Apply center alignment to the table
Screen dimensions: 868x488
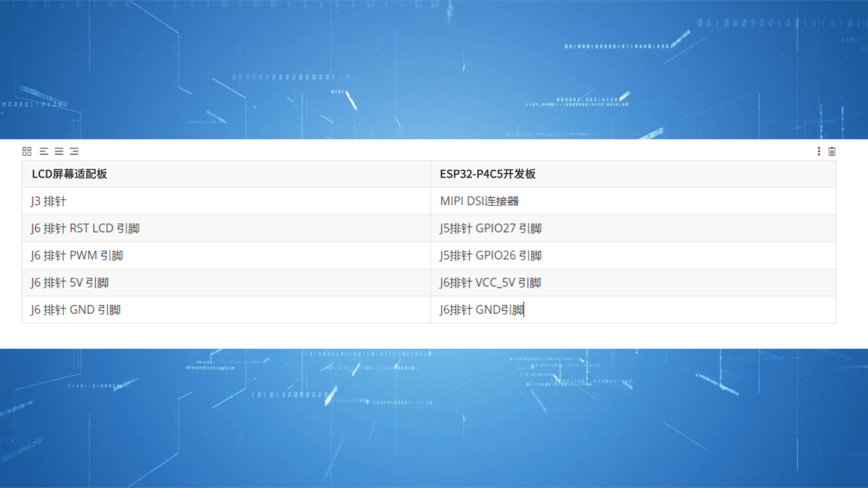pyautogui.click(x=59, y=151)
